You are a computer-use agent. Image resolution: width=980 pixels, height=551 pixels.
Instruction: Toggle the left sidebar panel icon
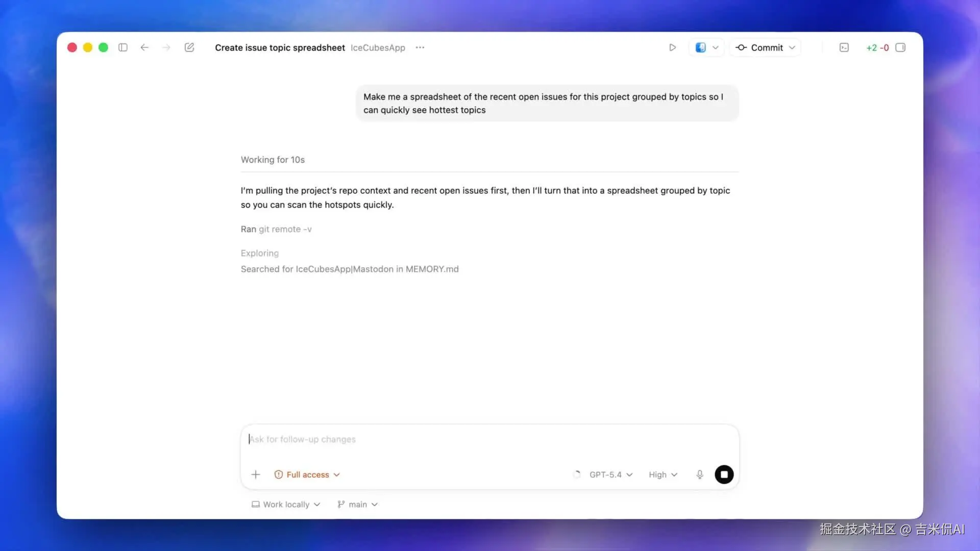click(123, 47)
